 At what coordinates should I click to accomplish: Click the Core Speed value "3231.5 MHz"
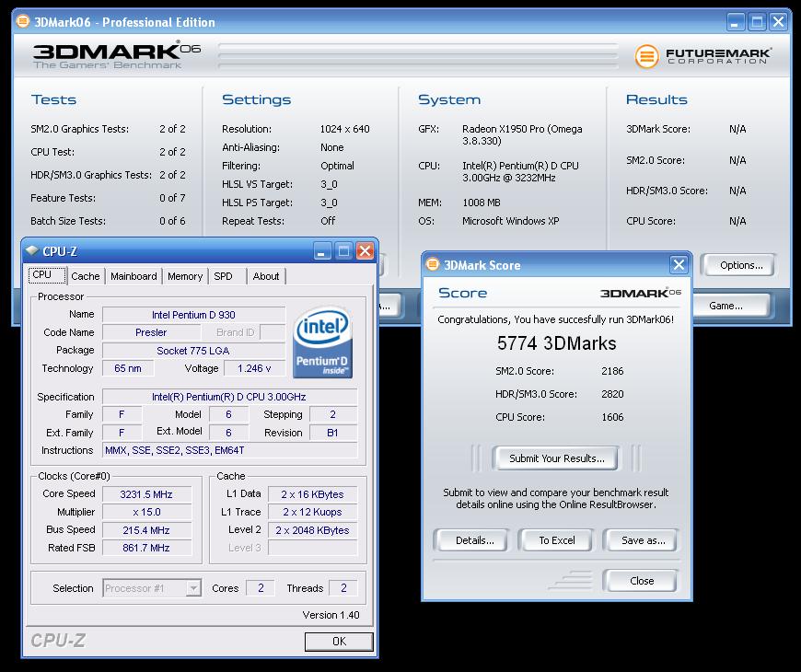pyautogui.click(x=146, y=494)
